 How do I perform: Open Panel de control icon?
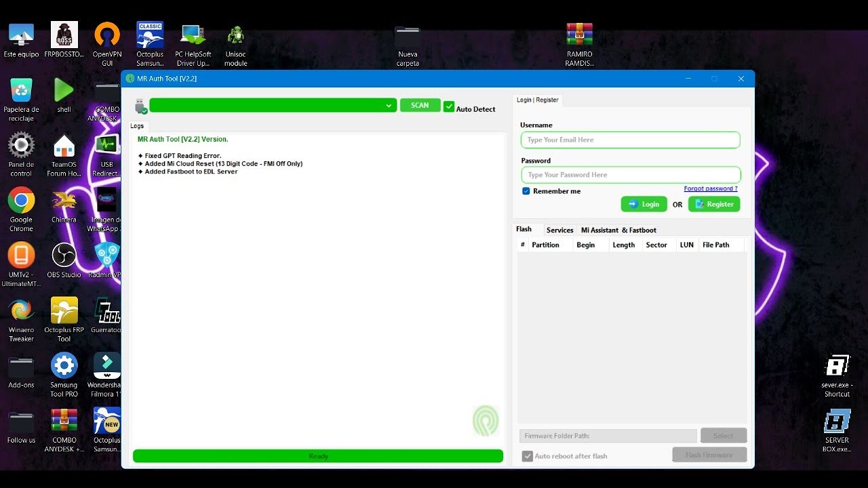(x=21, y=155)
